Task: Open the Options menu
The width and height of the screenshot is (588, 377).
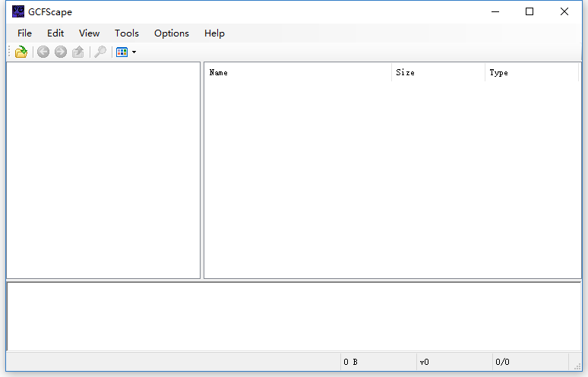Action: click(x=172, y=33)
